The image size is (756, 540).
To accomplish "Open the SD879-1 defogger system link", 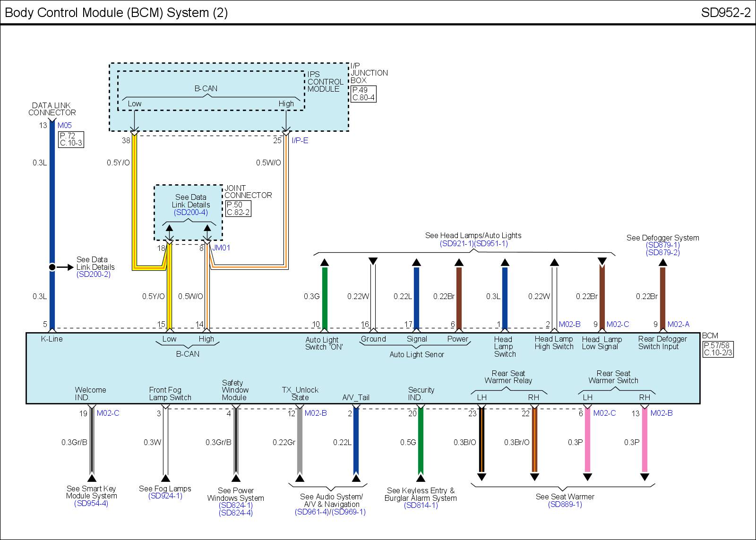I will [x=662, y=245].
